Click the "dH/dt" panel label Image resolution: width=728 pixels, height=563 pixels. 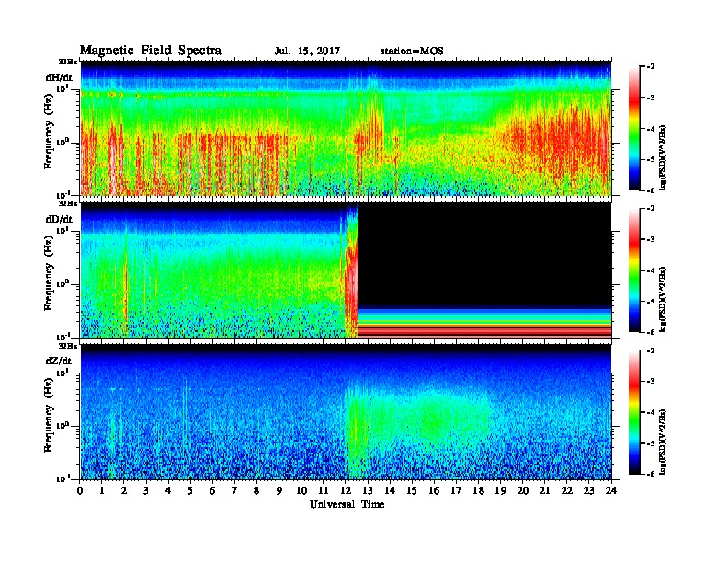point(59,77)
